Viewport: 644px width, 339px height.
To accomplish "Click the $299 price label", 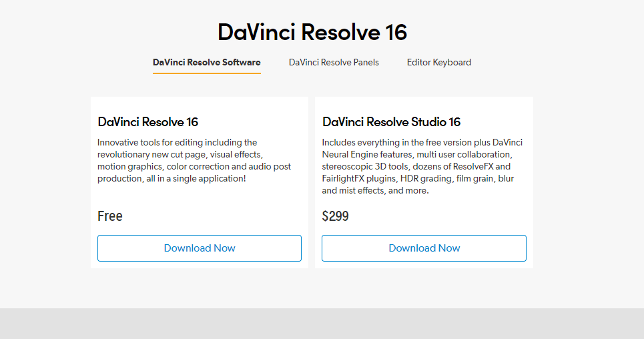I will [335, 216].
